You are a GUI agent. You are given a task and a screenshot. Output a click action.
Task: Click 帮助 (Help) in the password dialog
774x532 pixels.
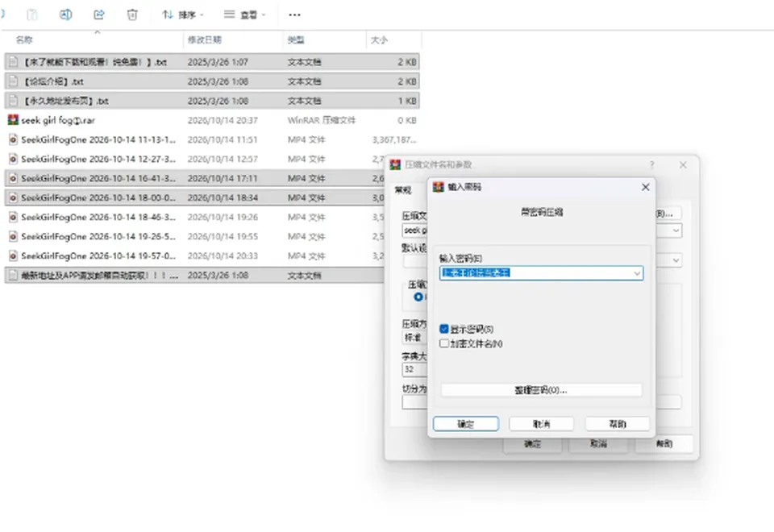(618, 424)
